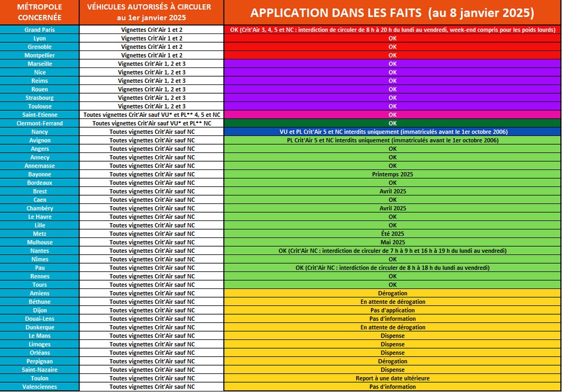The width and height of the screenshot is (562, 392).
Task: Select the Grand Paris row header
Action: pyautogui.click(x=39, y=30)
